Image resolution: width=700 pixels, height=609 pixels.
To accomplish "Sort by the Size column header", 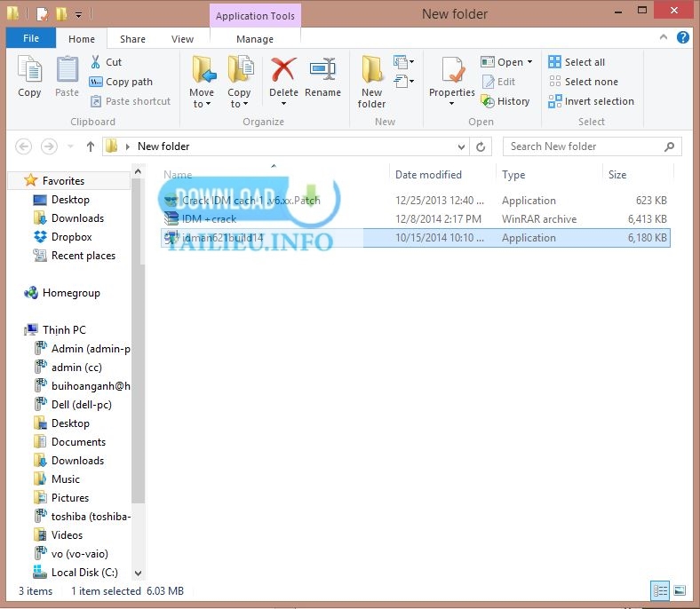I will point(617,175).
